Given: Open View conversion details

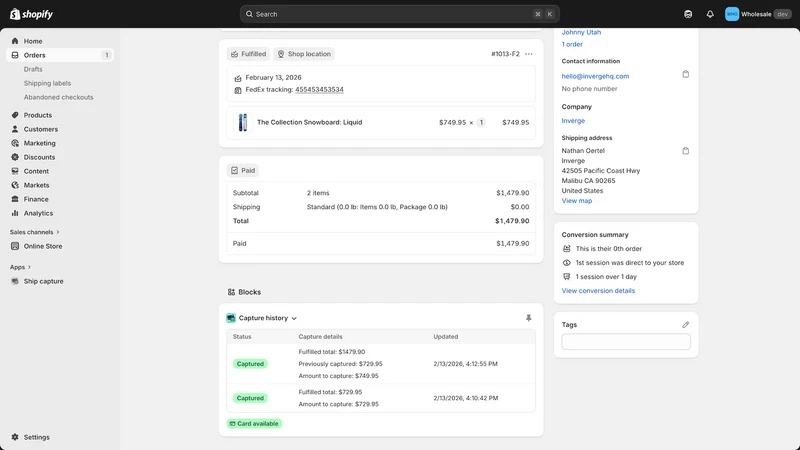Looking at the screenshot, I should [598, 291].
